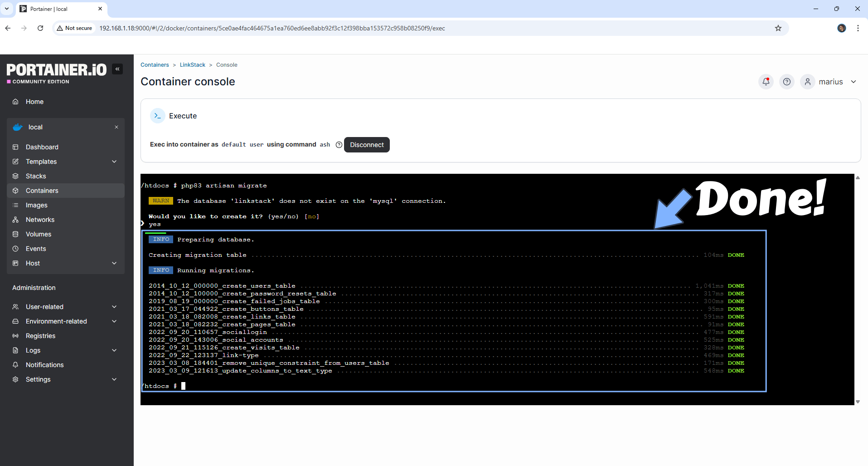Expand the Host submenu
Screen dimensions: 868x466
(x=114, y=263)
